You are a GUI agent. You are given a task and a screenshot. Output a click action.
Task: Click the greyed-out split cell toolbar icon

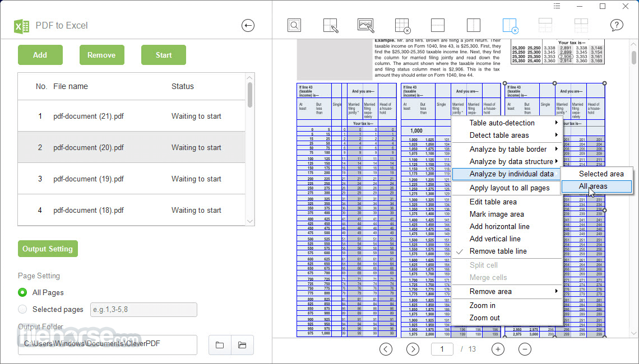click(x=581, y=25)
